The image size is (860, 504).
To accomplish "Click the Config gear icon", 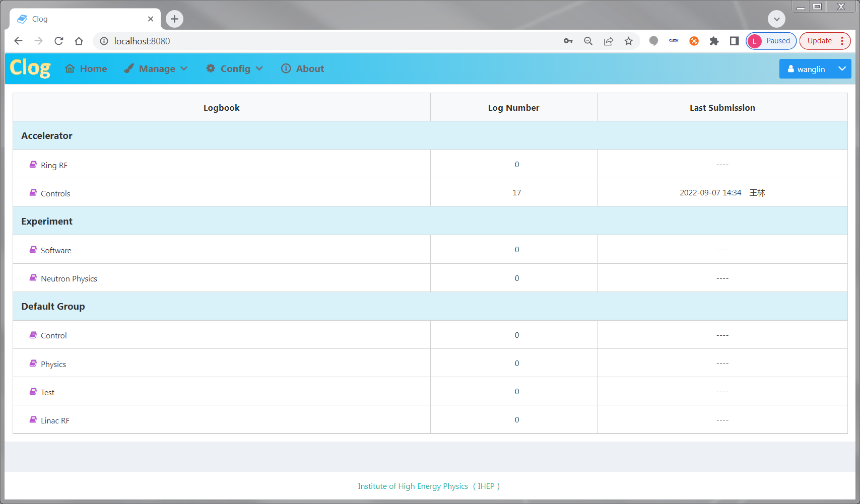I will click(211, 68).
